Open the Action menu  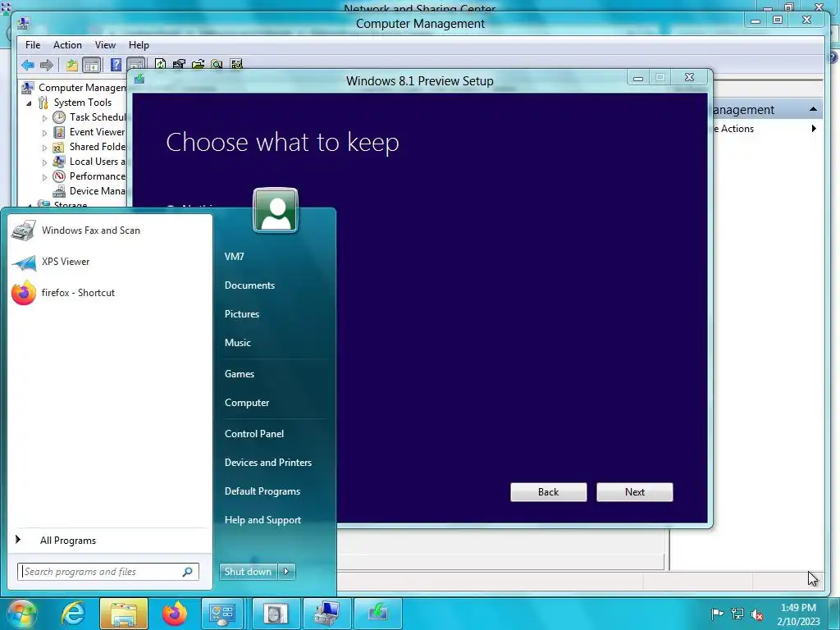click(67, 45)
